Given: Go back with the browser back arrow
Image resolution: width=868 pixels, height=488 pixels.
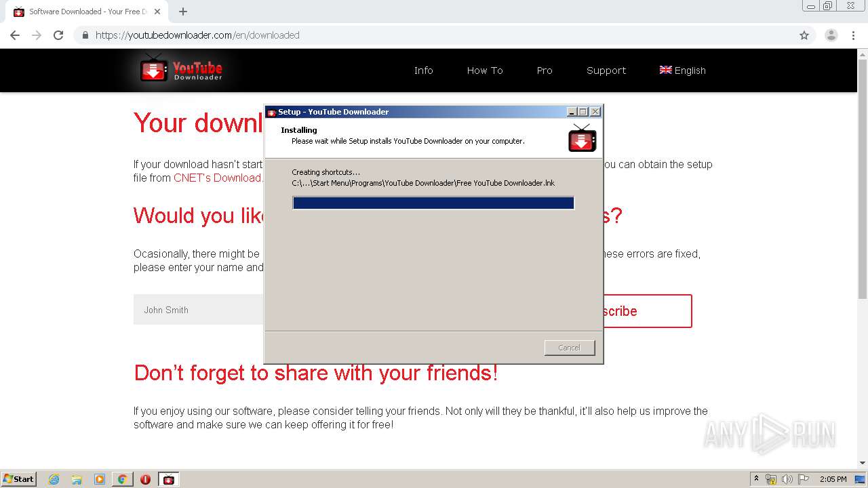Looking at the screenshot, I should coord(15,35).
